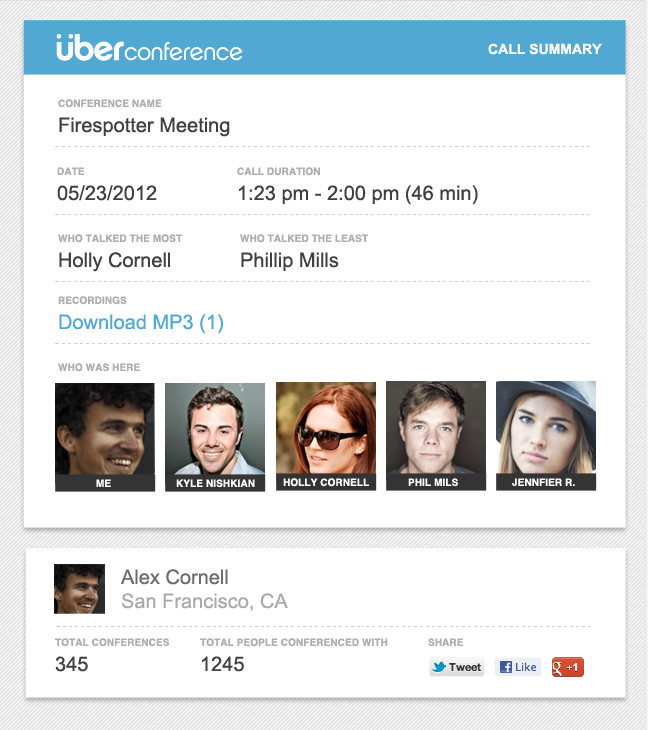Click the total conferences count 345
The image size is (648, 730).
72,664
